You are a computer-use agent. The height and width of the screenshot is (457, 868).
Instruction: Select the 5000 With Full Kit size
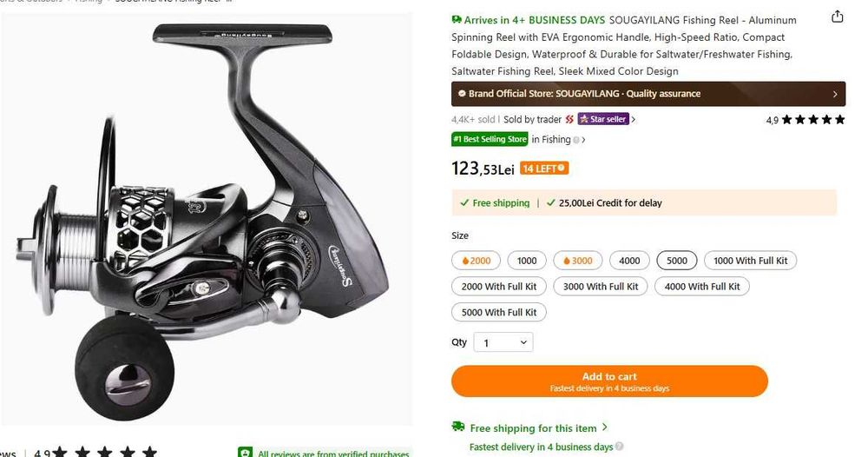point(499,313)
